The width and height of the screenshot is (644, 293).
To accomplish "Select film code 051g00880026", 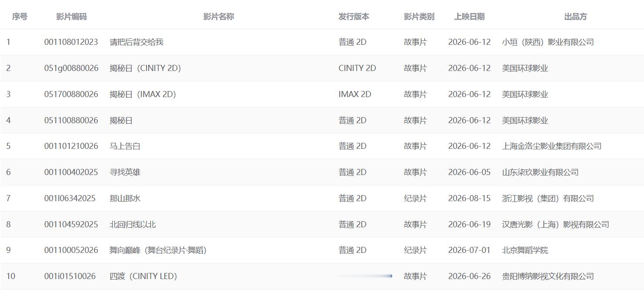I will (x=72, y=68).
